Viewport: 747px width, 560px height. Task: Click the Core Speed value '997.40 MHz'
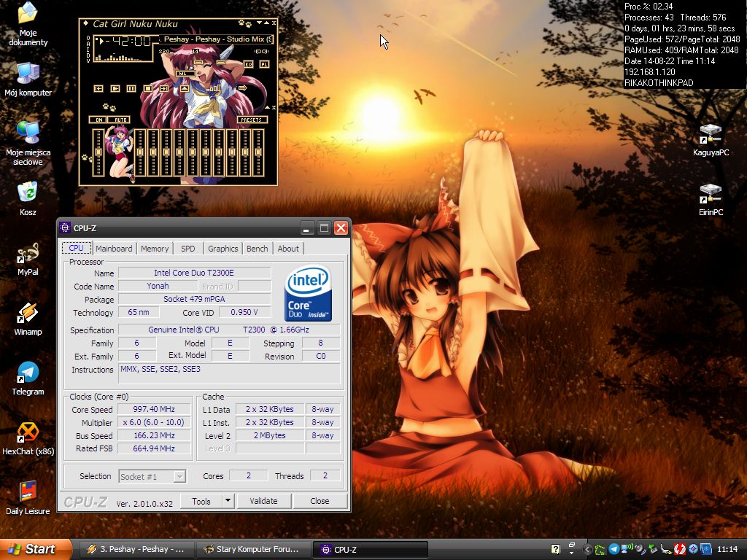coord(155,409)
